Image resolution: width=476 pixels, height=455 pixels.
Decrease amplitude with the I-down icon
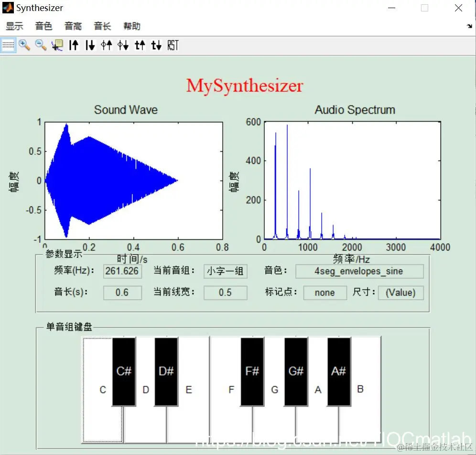coord(90,45)
